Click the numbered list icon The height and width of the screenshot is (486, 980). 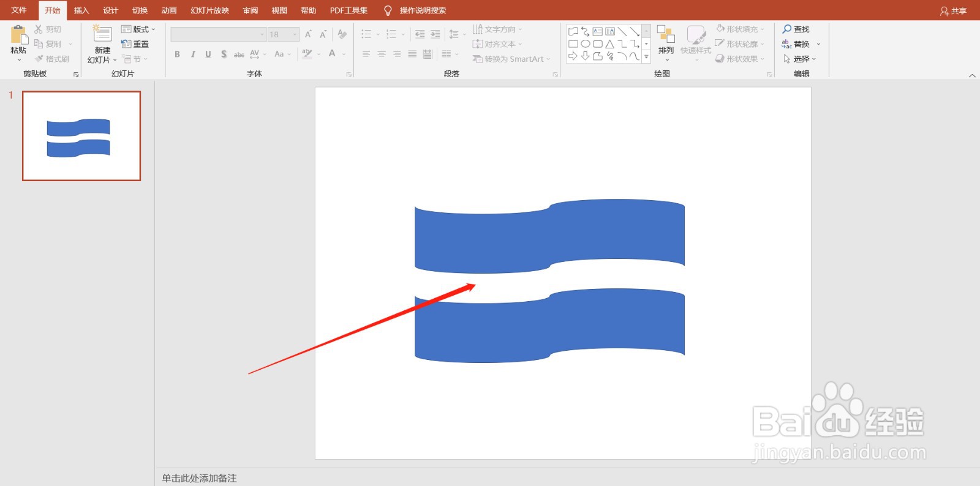[x=391, y=34]
